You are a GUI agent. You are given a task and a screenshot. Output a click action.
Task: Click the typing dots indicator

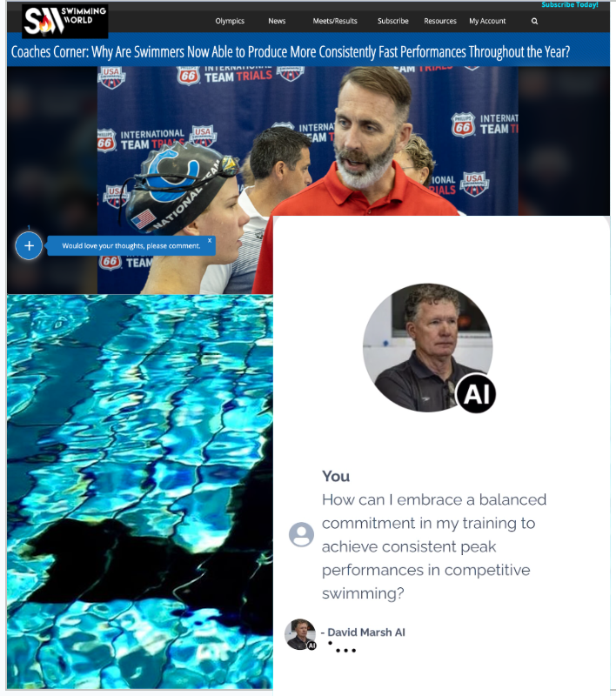click(342, 647)
